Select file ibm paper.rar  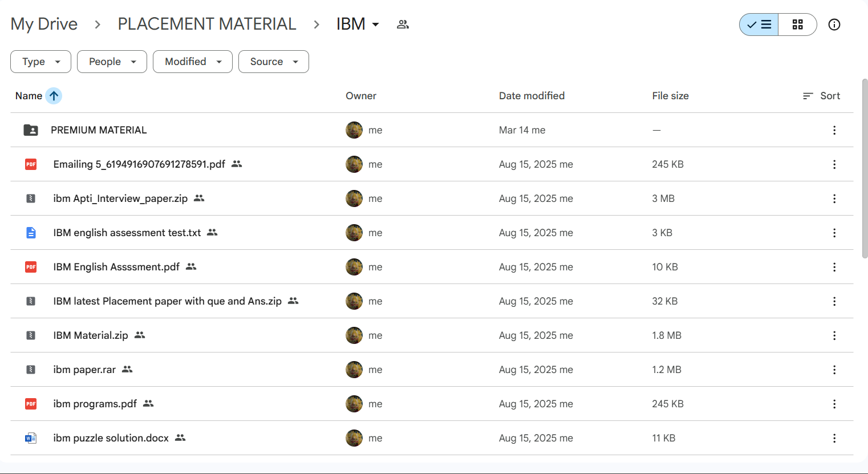84,370
